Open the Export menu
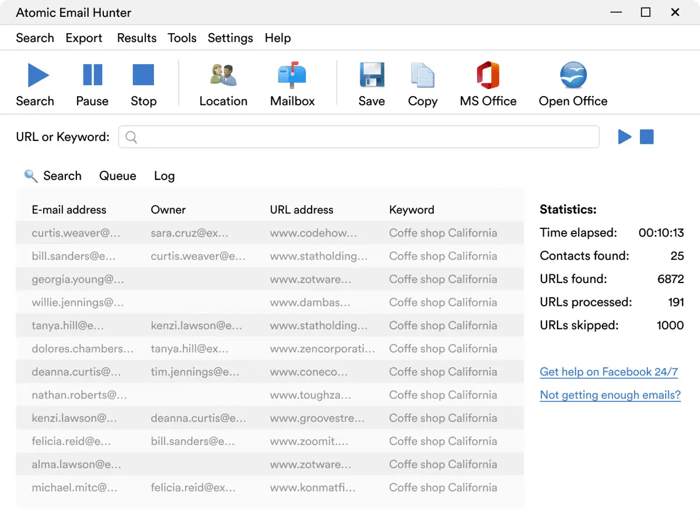The image size is (700, 526). click(x=84, y=38)
